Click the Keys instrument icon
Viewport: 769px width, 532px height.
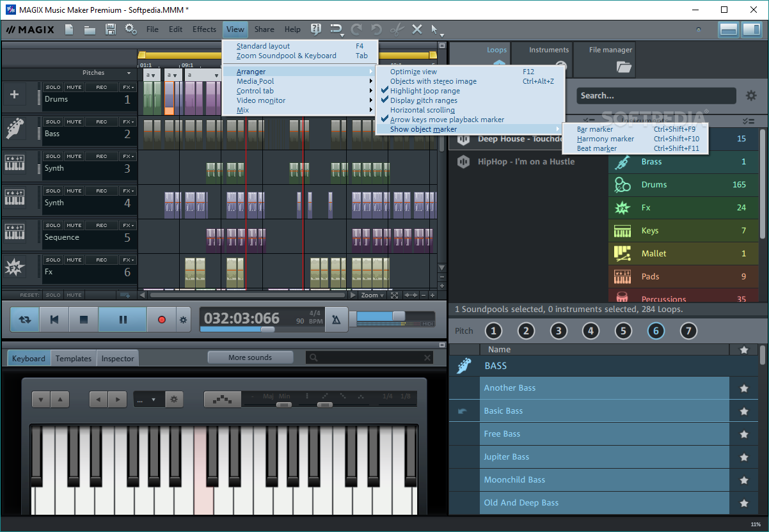(622, 231)
